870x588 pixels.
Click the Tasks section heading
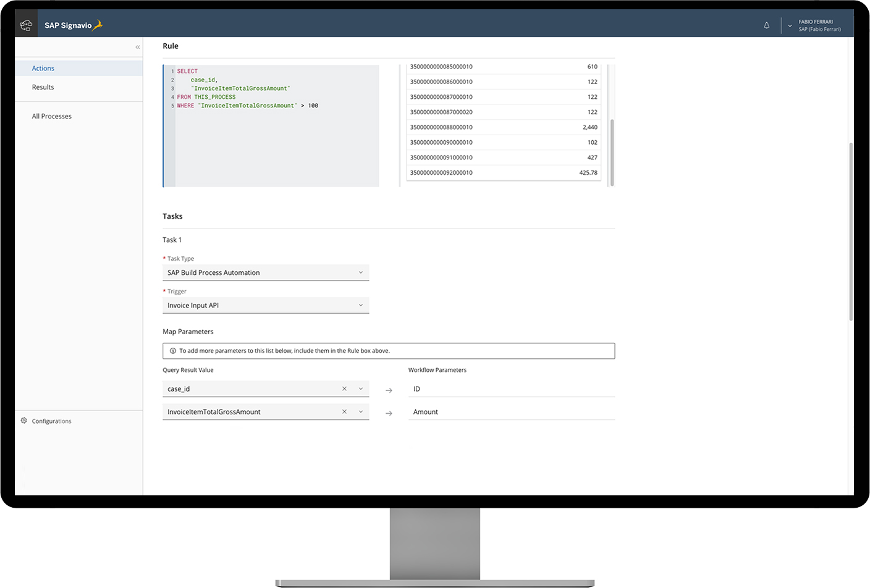[172, 216]
